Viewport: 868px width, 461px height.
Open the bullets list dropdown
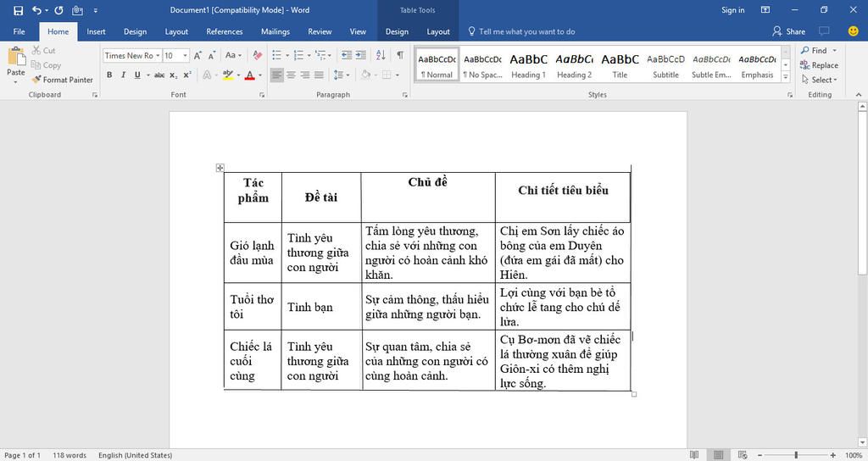click(287, 55)
